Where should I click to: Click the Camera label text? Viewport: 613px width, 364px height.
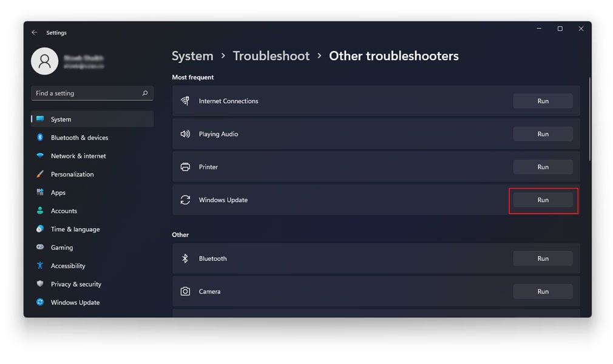(209, 291)
